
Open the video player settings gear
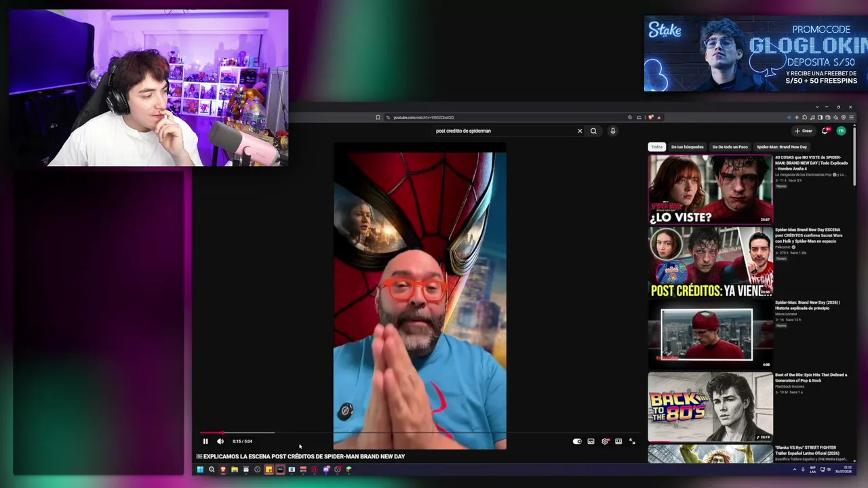(605, 441)
